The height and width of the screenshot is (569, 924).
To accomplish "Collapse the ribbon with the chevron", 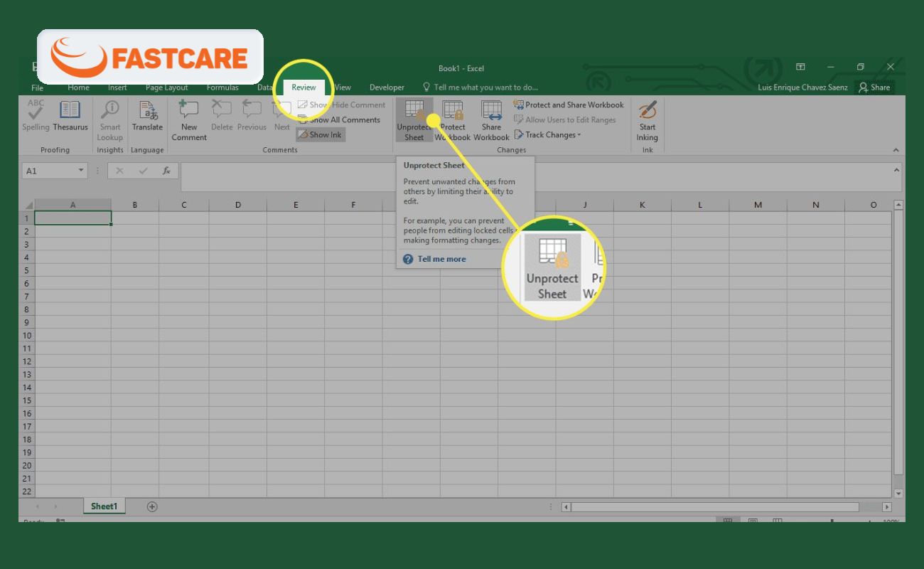I will click(896, 150).
